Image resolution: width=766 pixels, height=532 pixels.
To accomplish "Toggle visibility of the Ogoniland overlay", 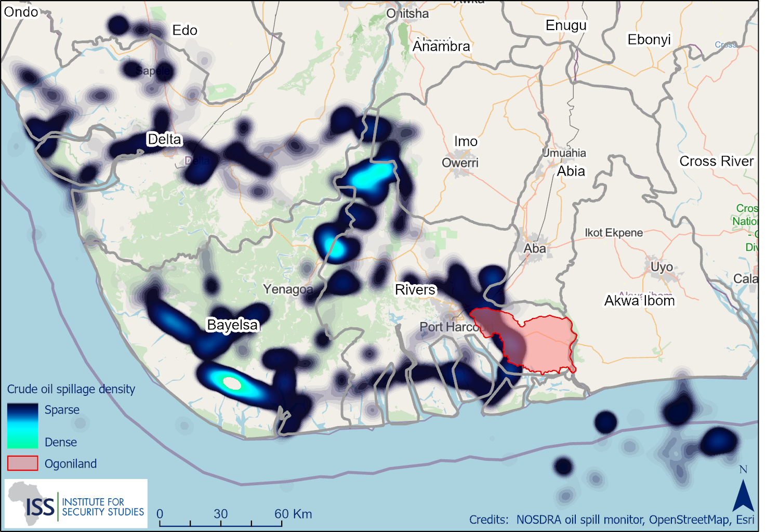I will pos(71,464).
